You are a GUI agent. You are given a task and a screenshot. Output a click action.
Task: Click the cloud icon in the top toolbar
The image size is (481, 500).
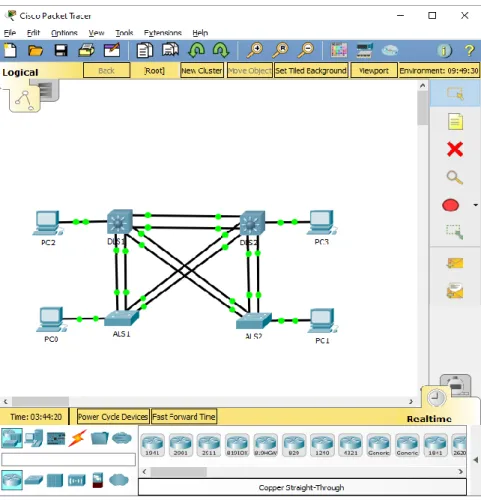[390, 51]
